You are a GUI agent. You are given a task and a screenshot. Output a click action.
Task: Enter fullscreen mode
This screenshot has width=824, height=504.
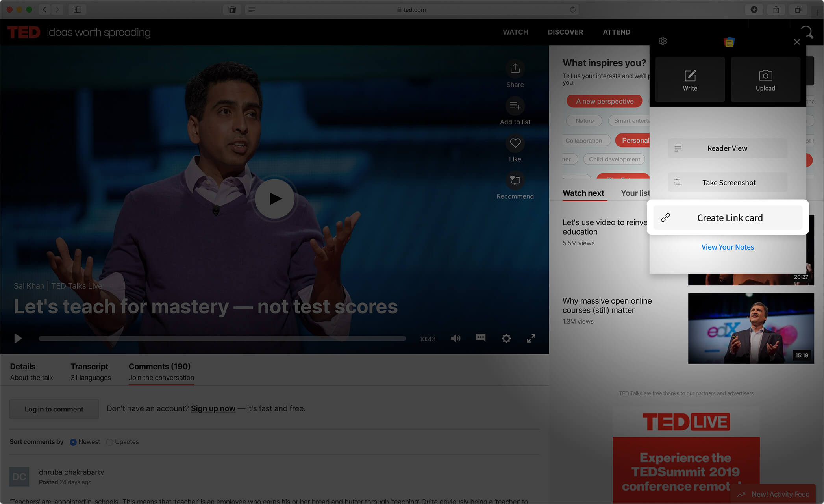pyautogui.click(x=531, y=338)
